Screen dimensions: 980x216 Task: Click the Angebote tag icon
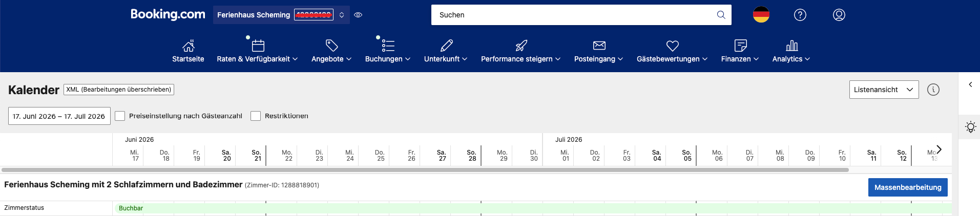(331, 46)
